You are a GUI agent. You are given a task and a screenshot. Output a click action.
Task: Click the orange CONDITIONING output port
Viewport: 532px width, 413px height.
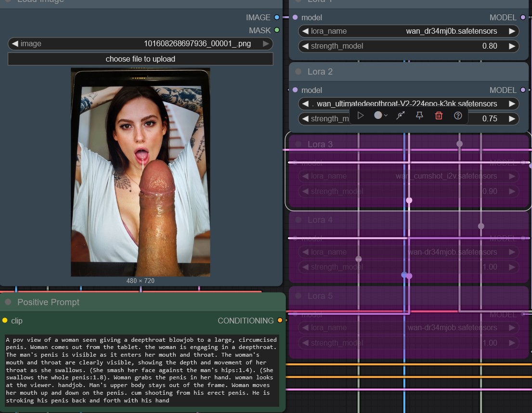280,321
